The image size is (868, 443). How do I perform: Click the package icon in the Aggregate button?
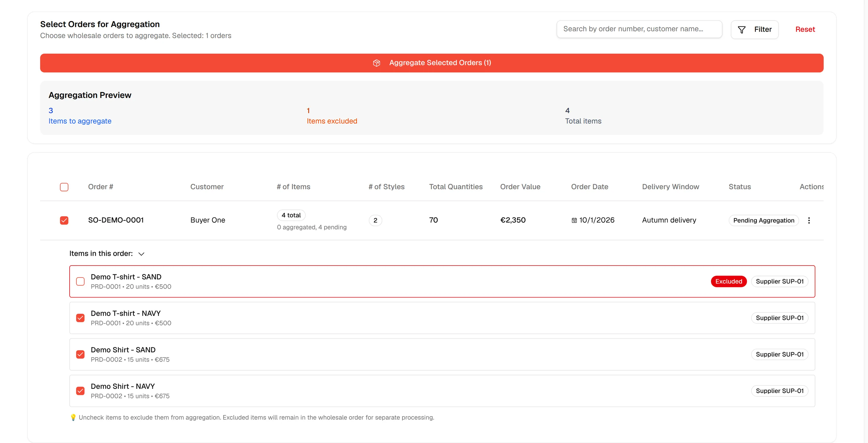click(376, 63)
